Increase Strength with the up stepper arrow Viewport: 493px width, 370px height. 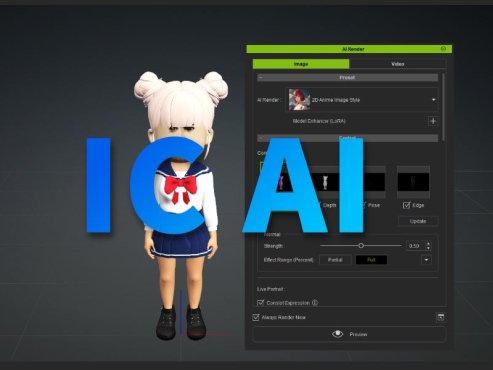(x=428, y=244)
